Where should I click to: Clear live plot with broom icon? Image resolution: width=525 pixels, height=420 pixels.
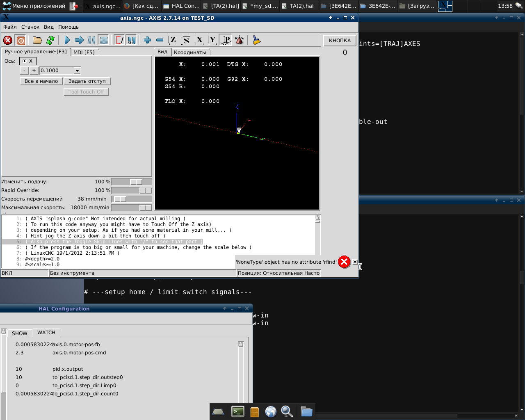click(x=257, y=40)
